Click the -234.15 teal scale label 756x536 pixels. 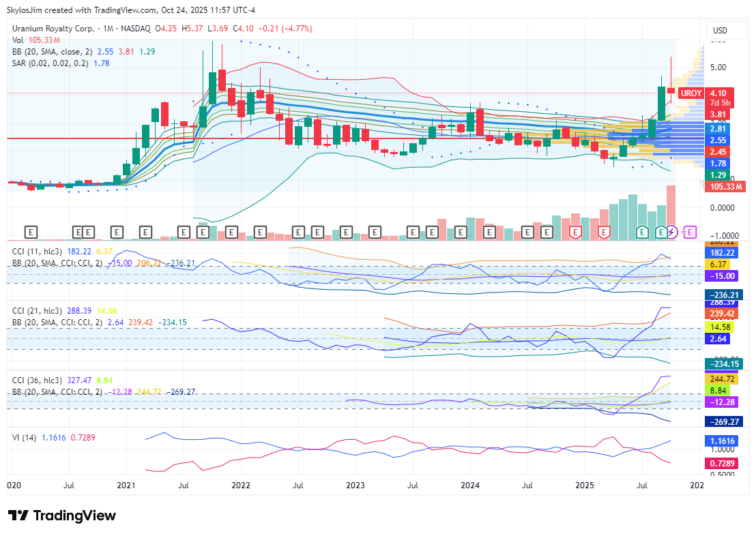tap(724, 364)
